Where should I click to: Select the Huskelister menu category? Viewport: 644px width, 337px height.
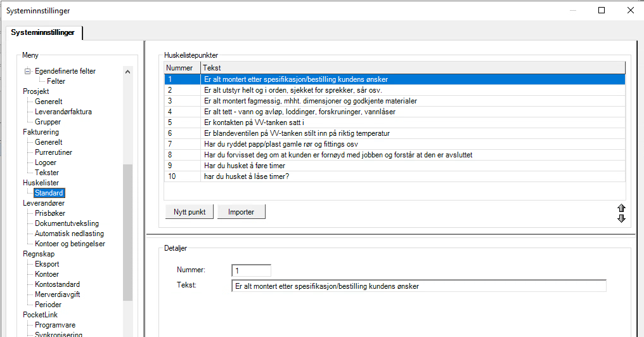point(41,183)
